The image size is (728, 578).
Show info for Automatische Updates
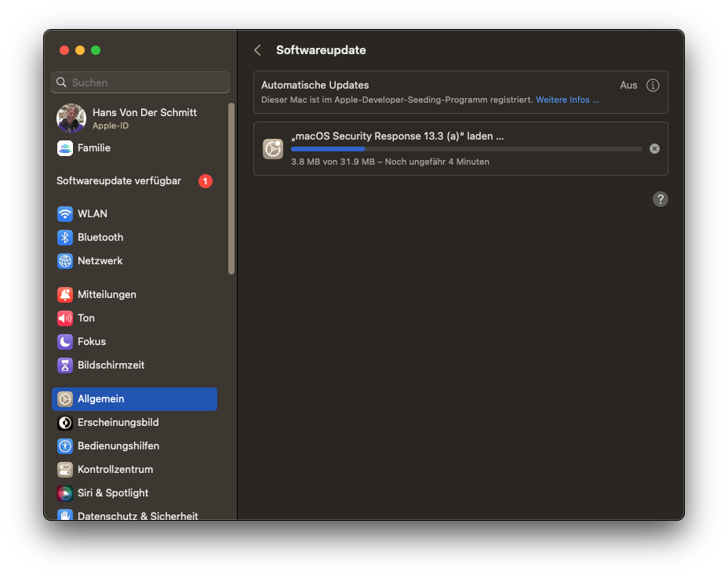tap(653, 85)
